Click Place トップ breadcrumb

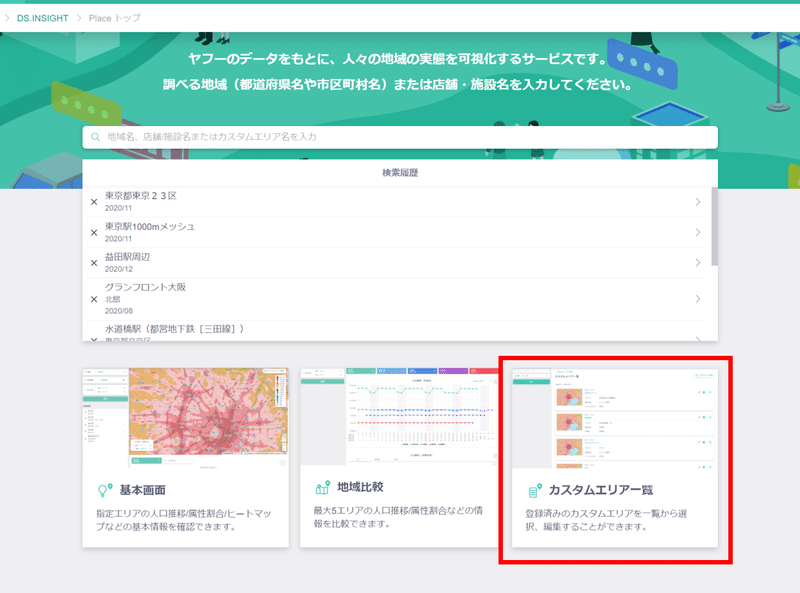pos(114,18)
